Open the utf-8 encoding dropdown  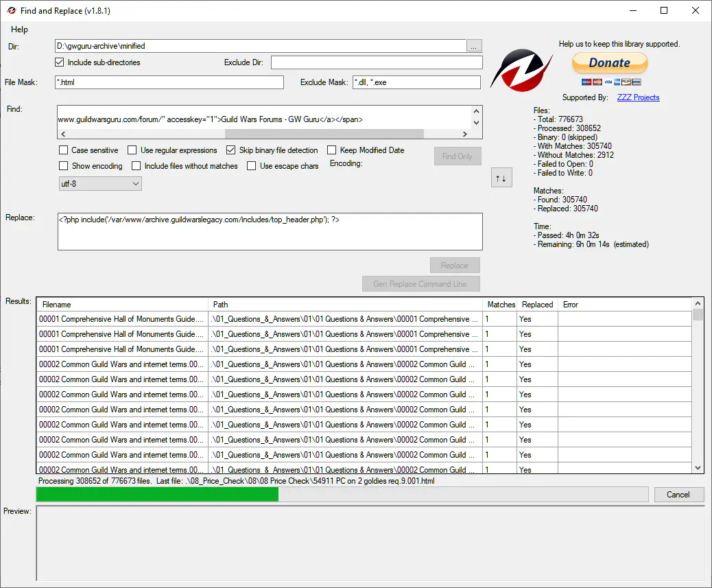tap(100, 184)
